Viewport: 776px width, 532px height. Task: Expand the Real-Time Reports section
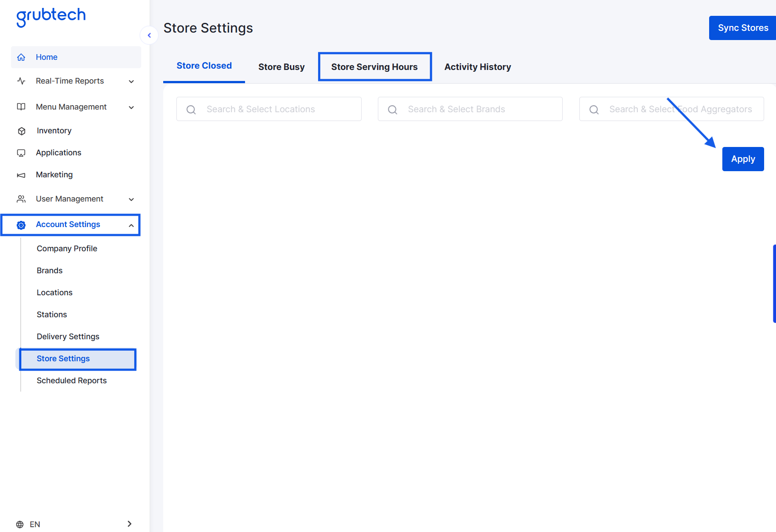pyautogui.click(x=131, y=81)
